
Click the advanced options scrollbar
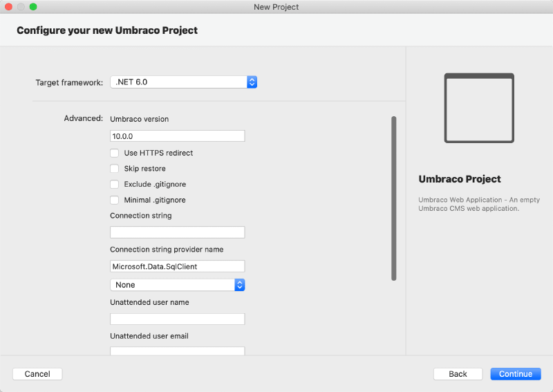coord(394,198)
